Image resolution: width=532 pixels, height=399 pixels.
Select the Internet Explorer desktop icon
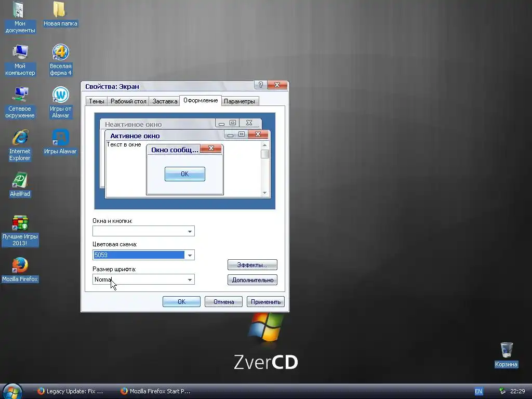pos(20,145)
